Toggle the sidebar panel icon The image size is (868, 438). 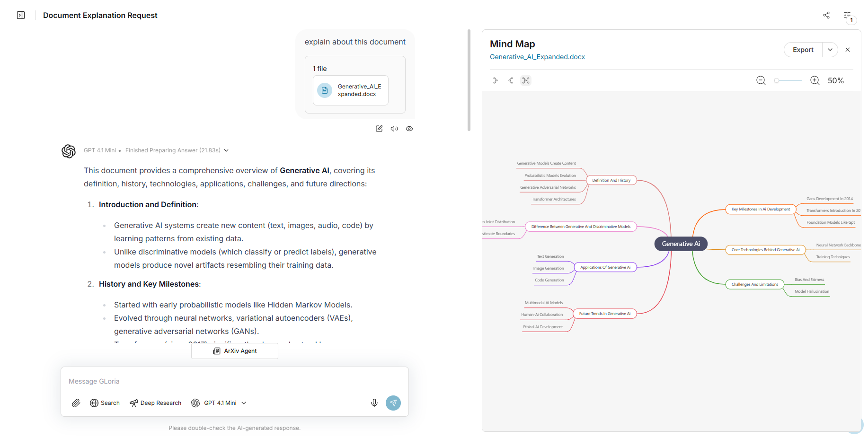pos(21,15)
